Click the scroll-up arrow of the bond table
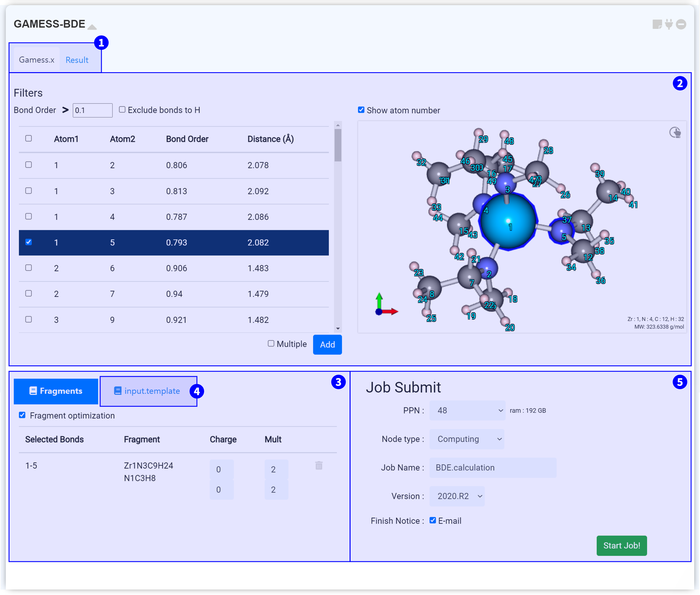700x595 pixels. click(338, 125)
